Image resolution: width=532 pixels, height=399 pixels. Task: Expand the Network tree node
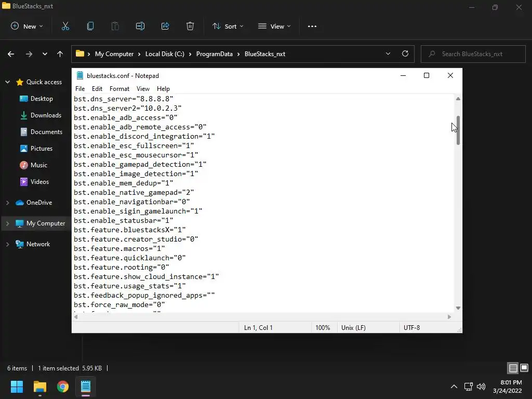[7, 244]
